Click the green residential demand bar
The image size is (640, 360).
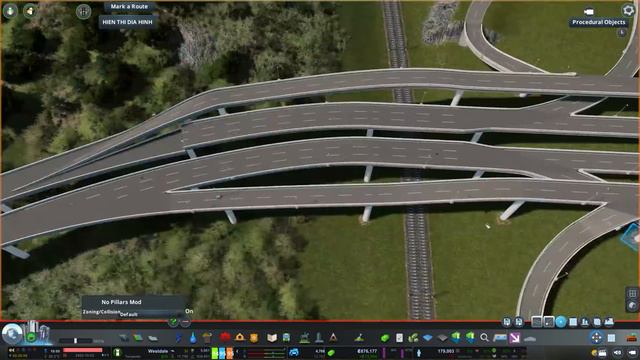[x=215, y=353]
